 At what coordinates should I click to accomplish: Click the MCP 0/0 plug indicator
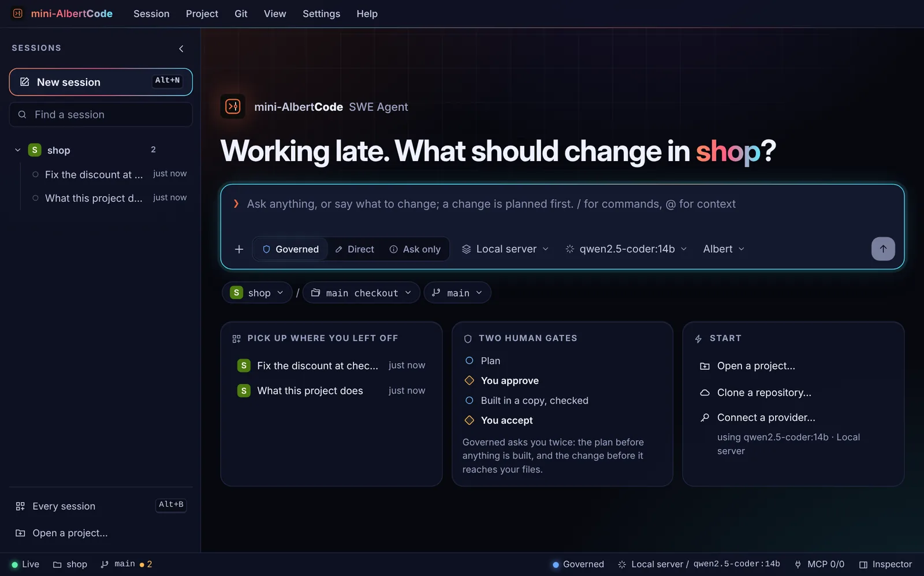[x=819, y=564]
